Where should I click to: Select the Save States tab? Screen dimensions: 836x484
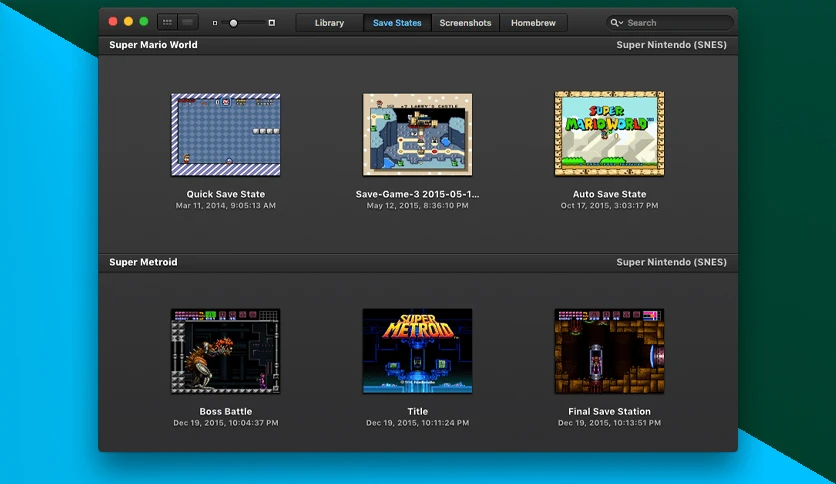pos(397,23)
